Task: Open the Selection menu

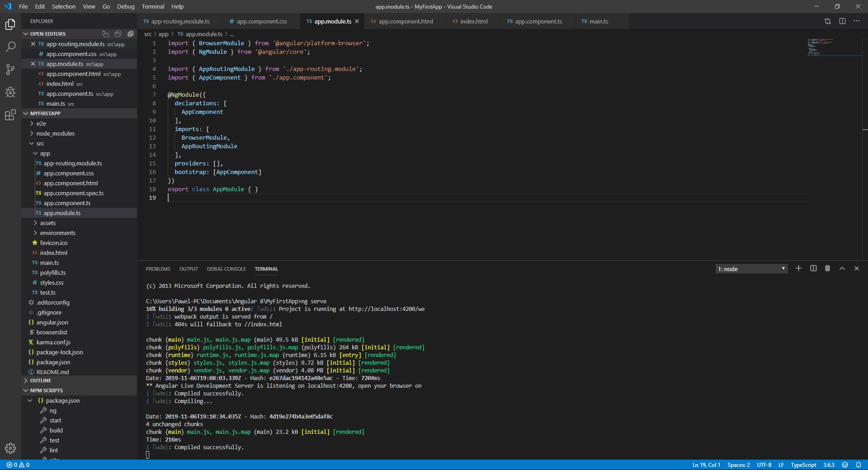Action: point(64,6)
